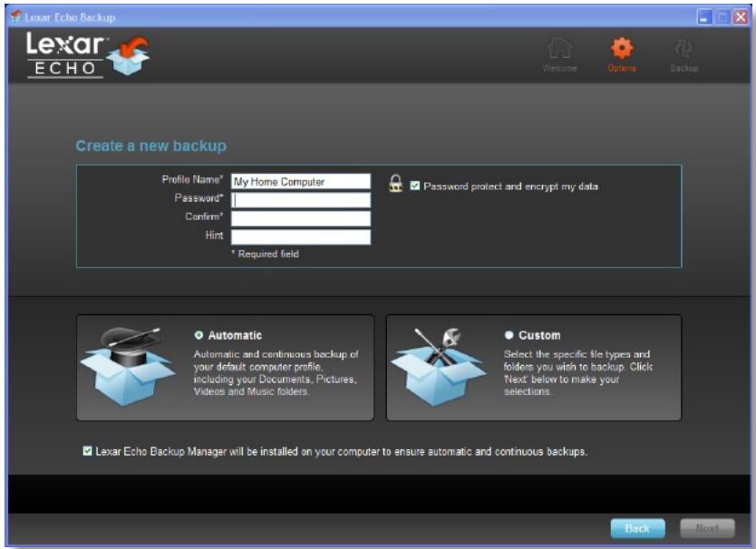The height and width of the screenshot is (549, 756).
Task: Click the Welcome home icon
Action: (x=560, y=48)
